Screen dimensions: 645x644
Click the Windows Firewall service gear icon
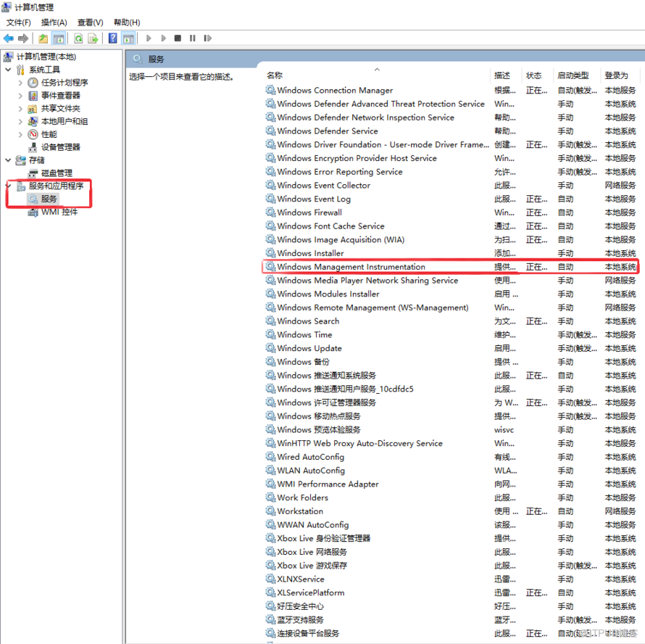270,212
